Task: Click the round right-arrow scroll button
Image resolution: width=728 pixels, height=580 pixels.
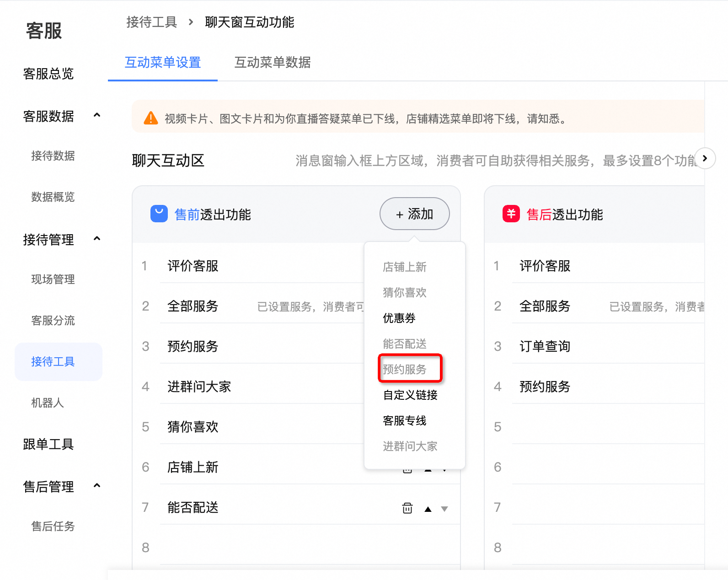Action: point(705,158)
